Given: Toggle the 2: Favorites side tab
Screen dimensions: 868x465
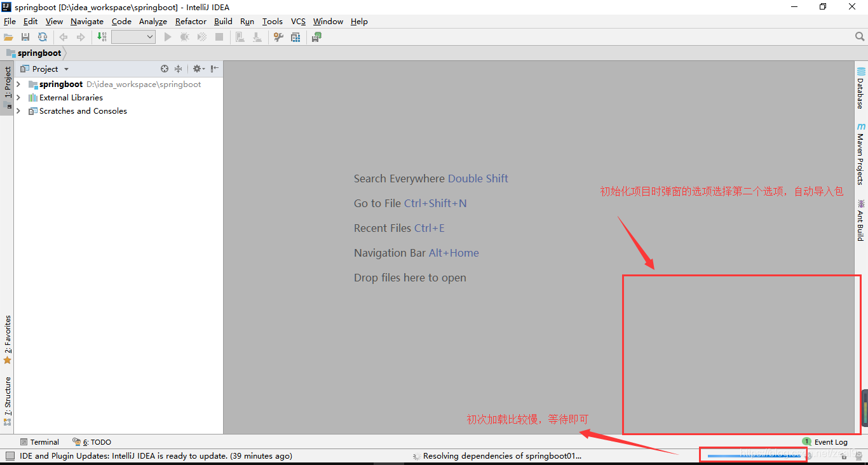Looking at the screenshot, I should pos(7,340).
